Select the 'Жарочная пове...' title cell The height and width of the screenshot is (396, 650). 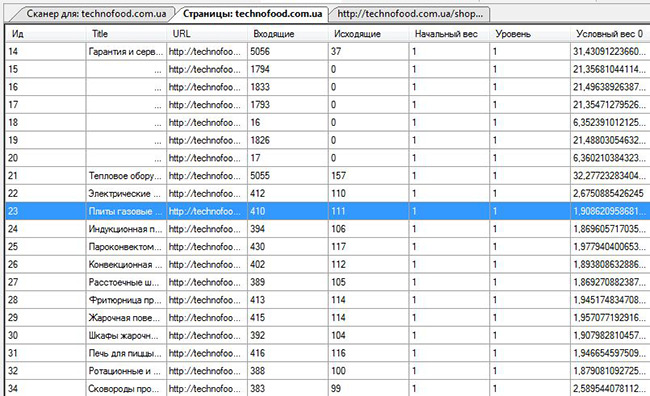[x=126, y=318]
